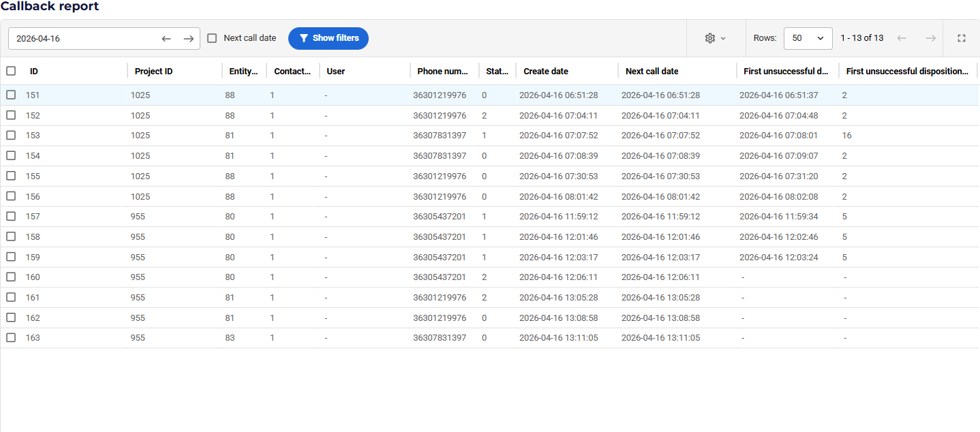Check the checkbox for row ID 151

coord(11,95)
